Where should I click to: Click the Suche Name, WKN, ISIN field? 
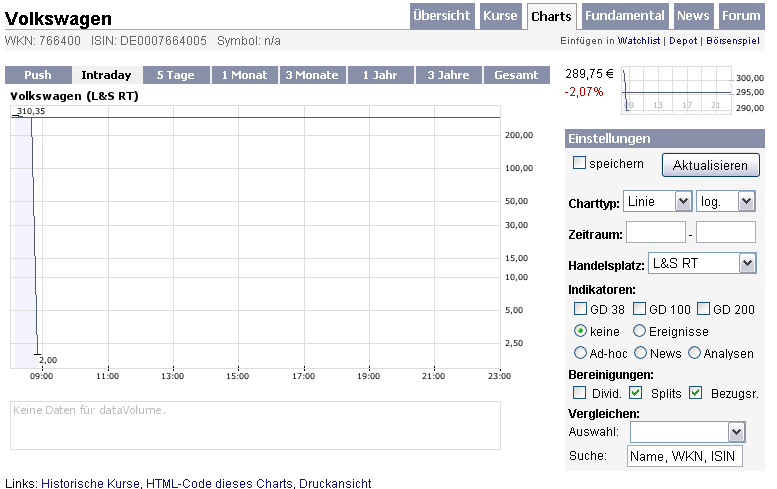[685, 456]
